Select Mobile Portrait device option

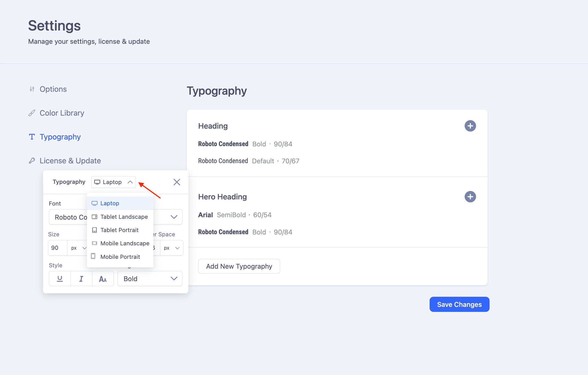[x=120, y=257]
